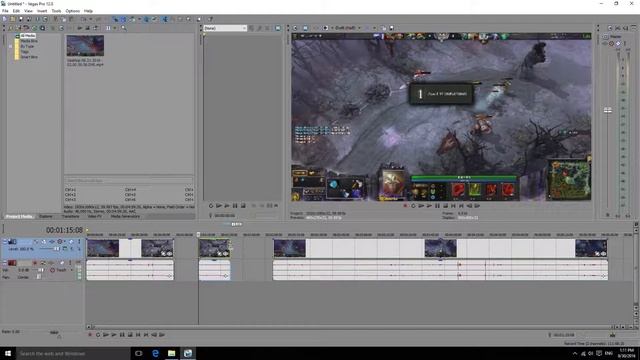Open Project Video Properties in preview window

295,28
